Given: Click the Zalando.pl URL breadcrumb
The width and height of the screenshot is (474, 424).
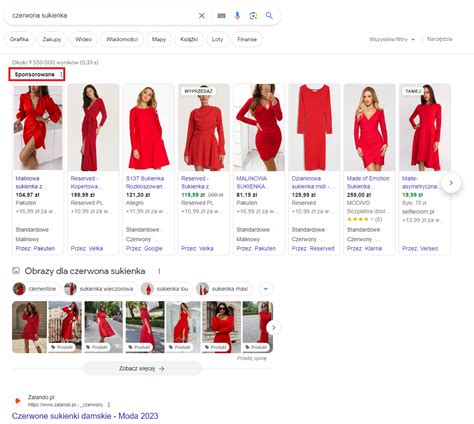Looking at the screenshot, I should click(65, 405).
